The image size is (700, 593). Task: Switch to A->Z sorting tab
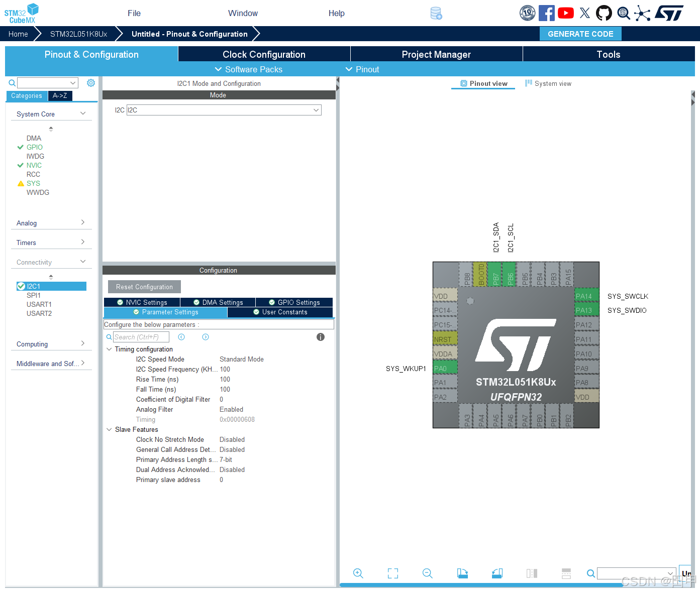click(60, 95)
